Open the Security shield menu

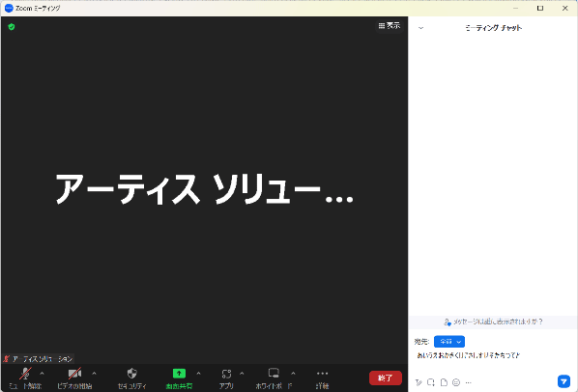click(132, 378)
